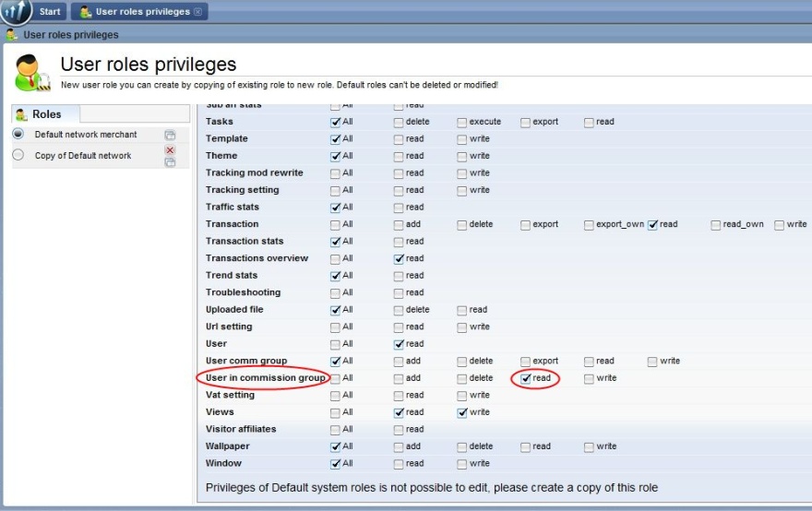The width and height of the screenshot is (812, 511).
Task: Click the Default network merchant role name
Action: coord(86,135)
